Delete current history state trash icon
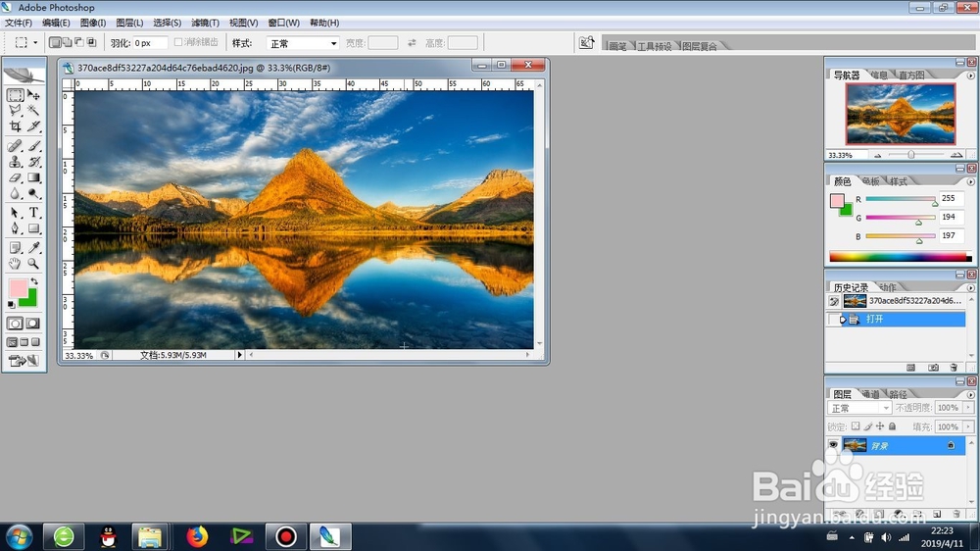The image size is (980, 551). click(954, 368)
